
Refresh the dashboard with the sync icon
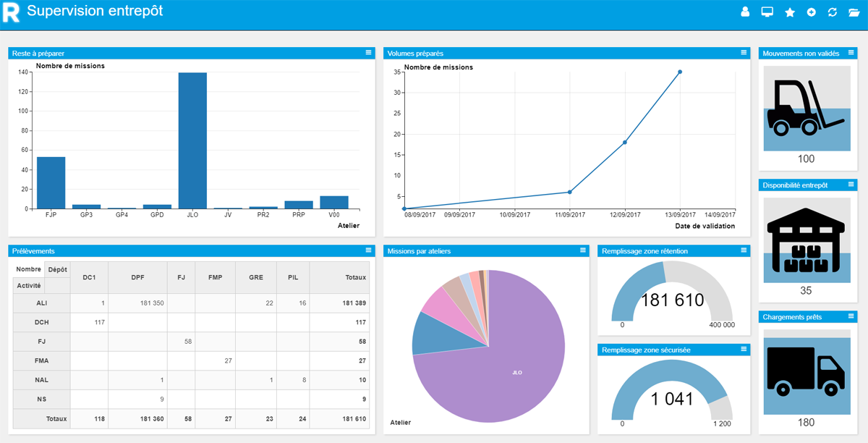pos(833,12)
